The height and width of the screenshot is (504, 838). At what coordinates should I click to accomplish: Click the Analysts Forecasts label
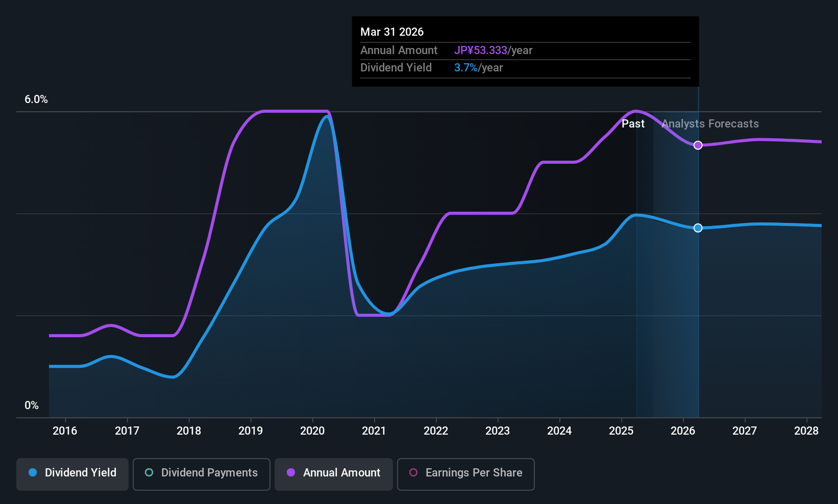710,124
